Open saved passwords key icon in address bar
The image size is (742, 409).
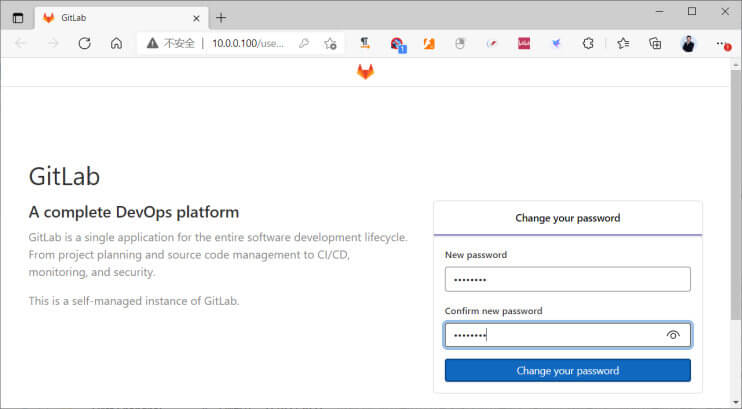click(304, 44)
